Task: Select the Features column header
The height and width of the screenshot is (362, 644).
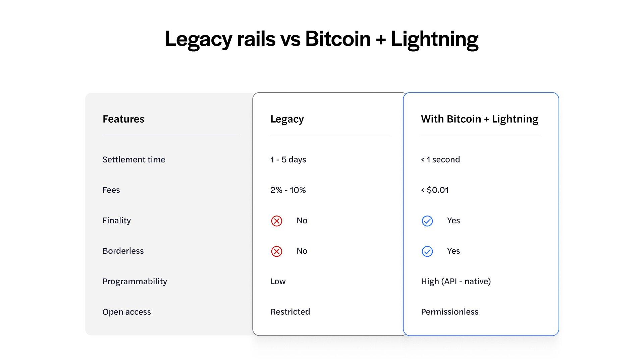Action: pos(123,119)
